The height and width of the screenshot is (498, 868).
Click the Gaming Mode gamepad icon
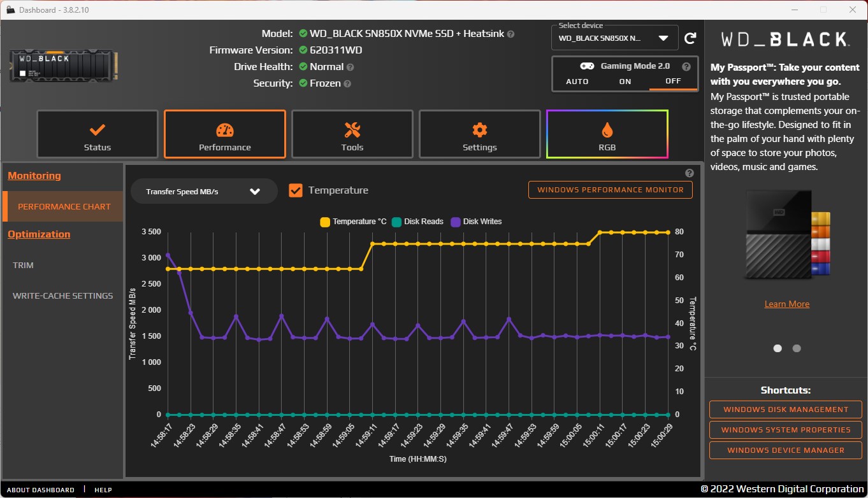tap(587, 66)
